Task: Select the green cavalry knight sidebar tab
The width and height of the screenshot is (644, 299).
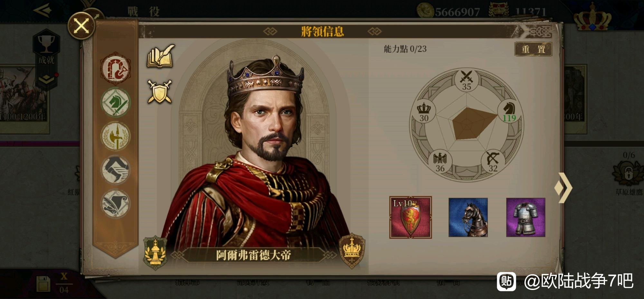Action: click(115, 102)
